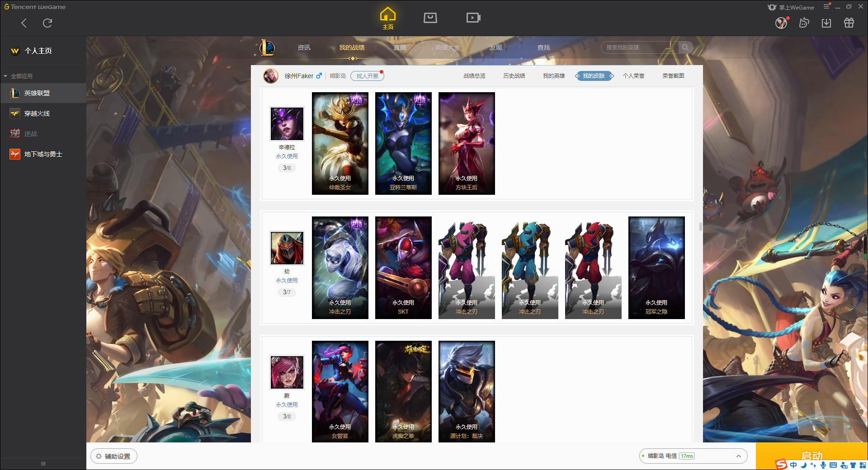Image resolution: width=868 pixels, height=470 pixels.
Task: Open the main hamburger menu icon
Action: (x=826, y=6)
